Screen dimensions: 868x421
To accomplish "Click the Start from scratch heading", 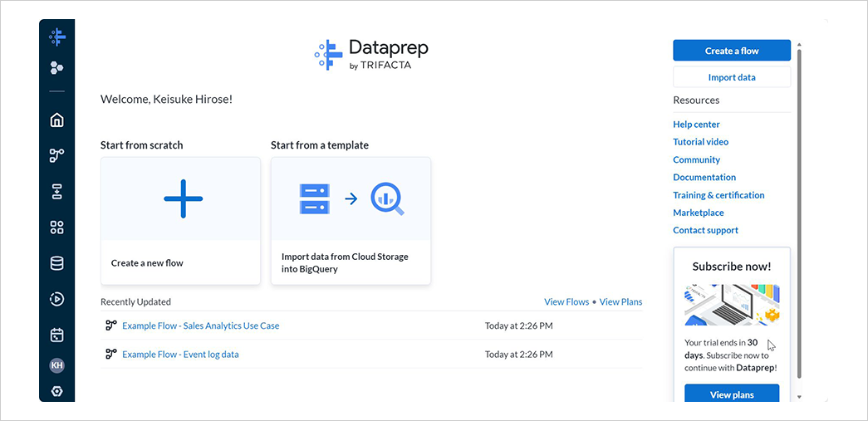I will (142, 145).
